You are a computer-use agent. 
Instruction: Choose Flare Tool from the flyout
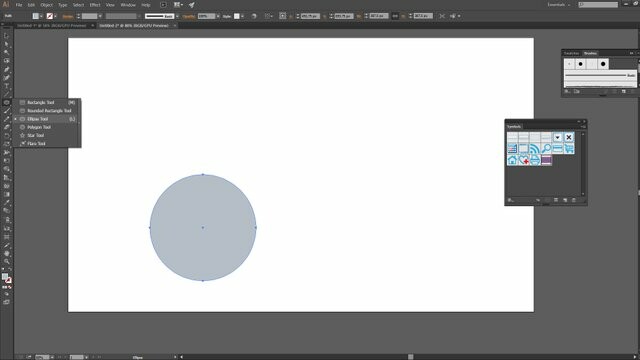tap(47, 143)
